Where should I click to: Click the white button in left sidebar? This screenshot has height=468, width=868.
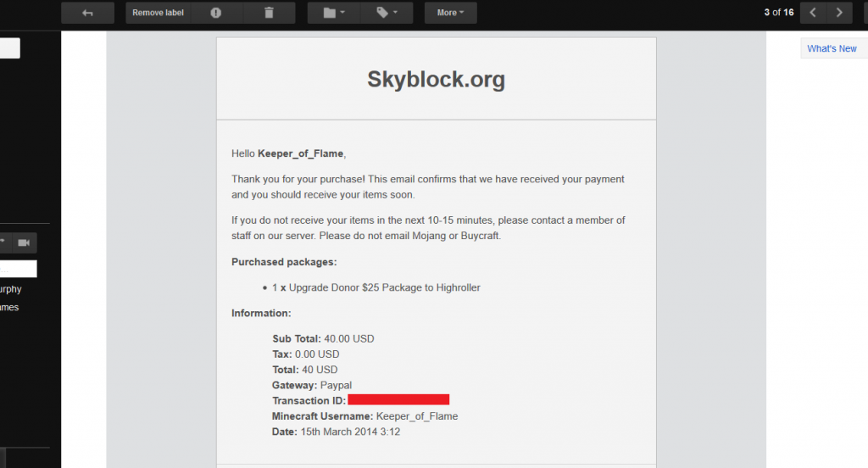pos(10,48)
